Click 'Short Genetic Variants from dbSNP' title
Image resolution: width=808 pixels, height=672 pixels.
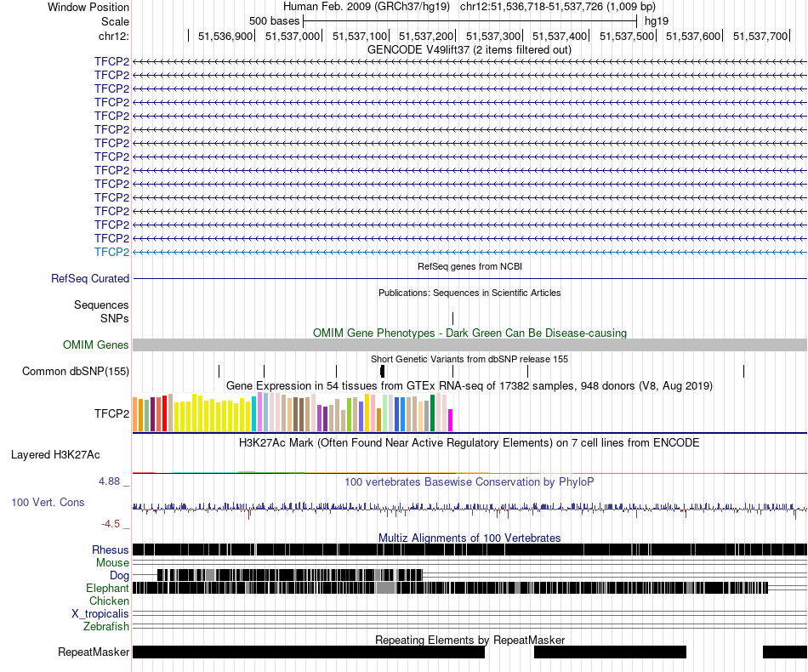pos(469,359)
